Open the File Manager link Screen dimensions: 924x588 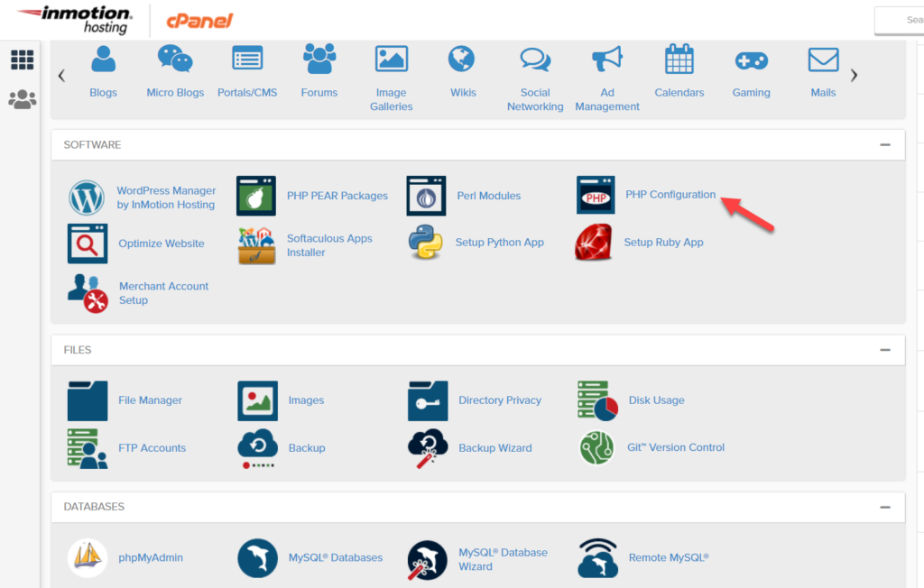point(151,400)
